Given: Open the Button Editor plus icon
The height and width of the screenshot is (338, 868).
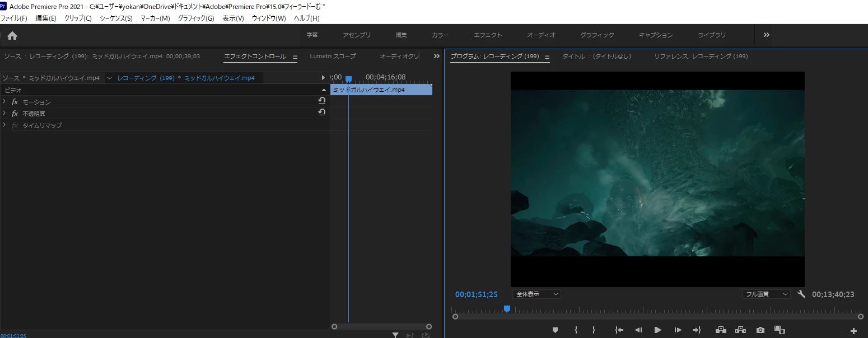Looking at the screenshot, I should (853, 331).
